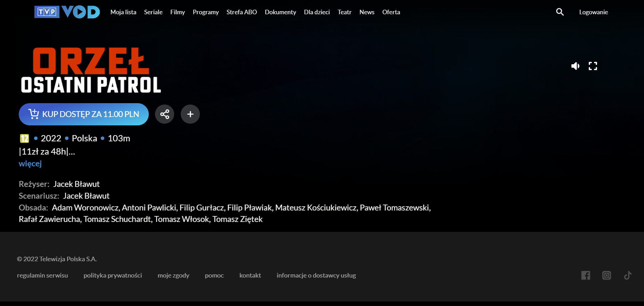
Task: Click the age rating 12 badge
Action: [24, 139]
